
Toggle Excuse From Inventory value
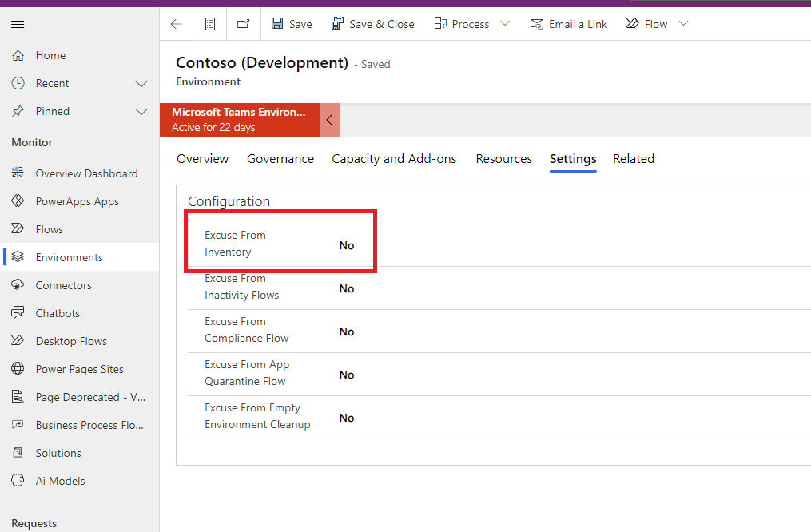pyautogui.click(x=347, y=245)
